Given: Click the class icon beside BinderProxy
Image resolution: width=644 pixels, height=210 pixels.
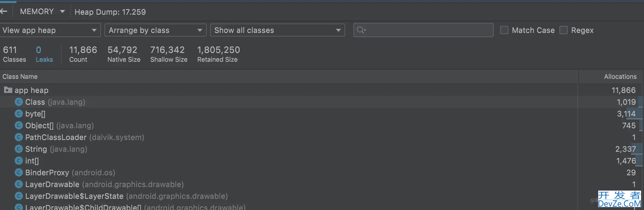Looking at the screenshot, I should click(19, 172).
